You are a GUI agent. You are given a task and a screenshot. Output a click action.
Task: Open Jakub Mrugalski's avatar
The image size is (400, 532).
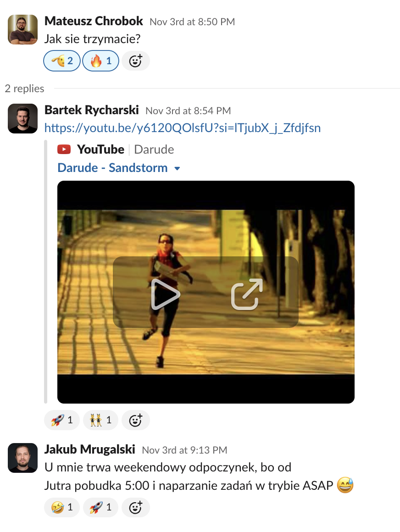(23, 458)
